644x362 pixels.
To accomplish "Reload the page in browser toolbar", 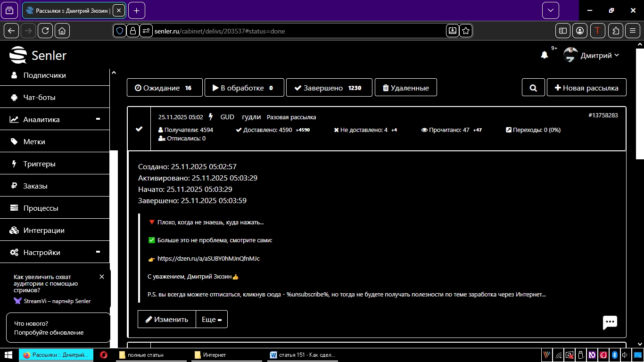I will [45, 31].
